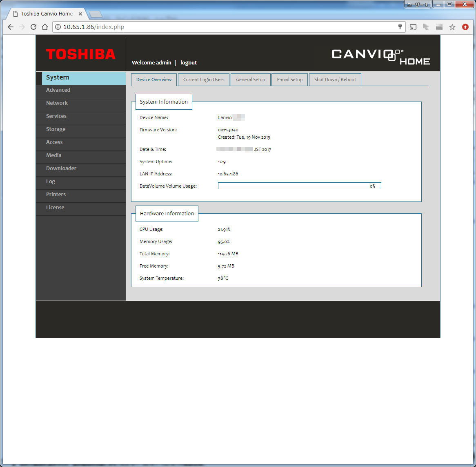The width and height of the screenshot is (476, 467).
Task: Switch to the General Setup tab
Action: pyautogui.click(x=250, y=80)
